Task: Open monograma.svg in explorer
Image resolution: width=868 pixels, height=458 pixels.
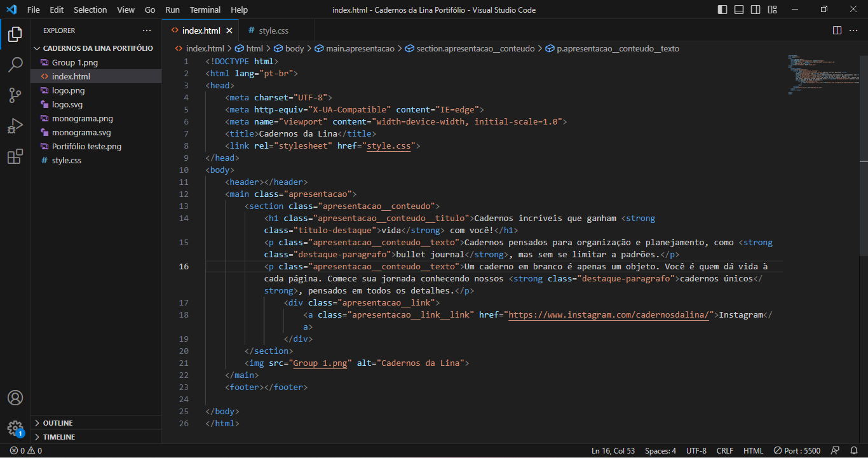Action: (x=95, y=132)
